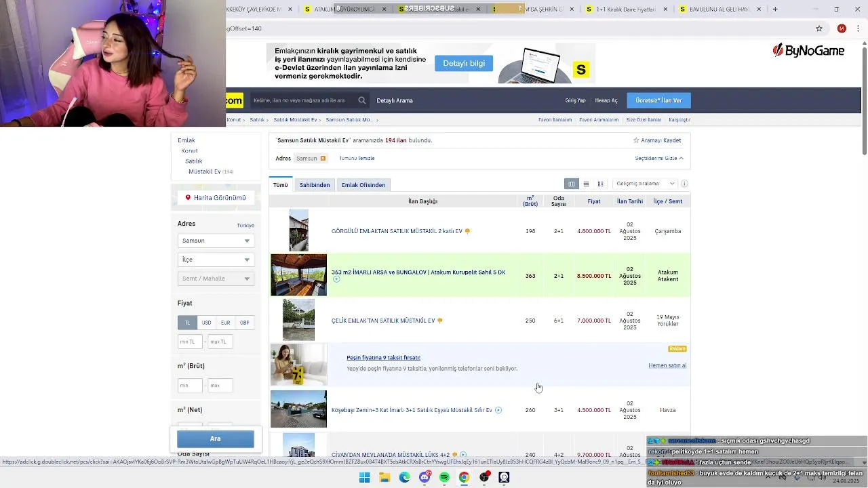Screen dimensions: 868x488
Task: Sort by İlçe / Semt column header
Action: (668, 201)
